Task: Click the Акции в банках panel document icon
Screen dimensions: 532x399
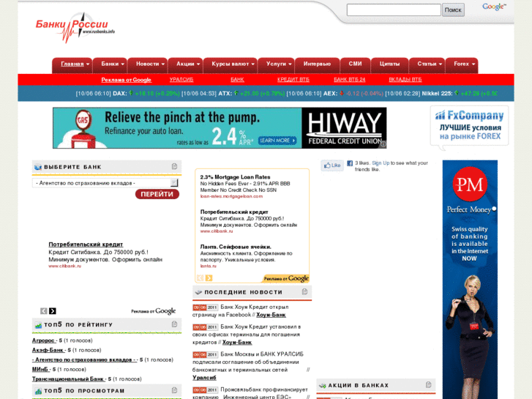Action: coord(429,385)
